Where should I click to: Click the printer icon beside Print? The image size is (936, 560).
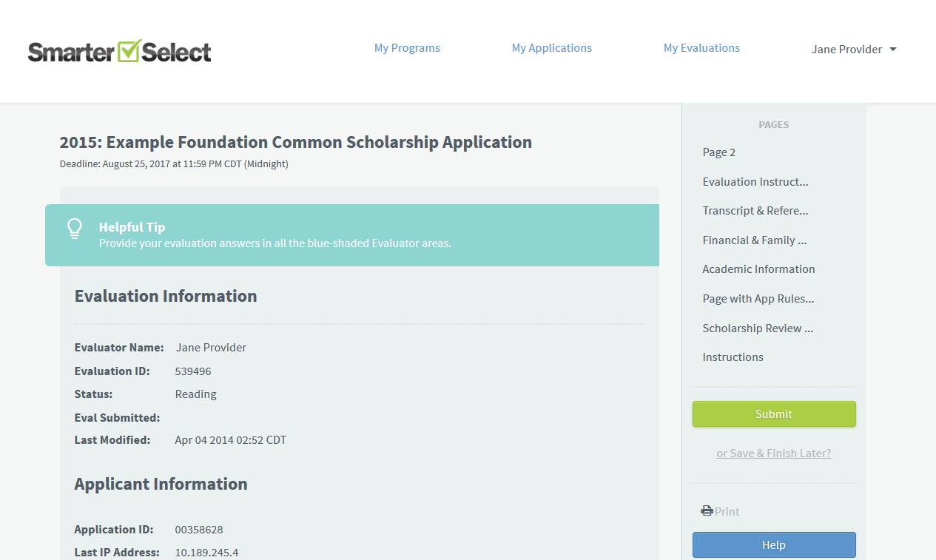point(707,511)
